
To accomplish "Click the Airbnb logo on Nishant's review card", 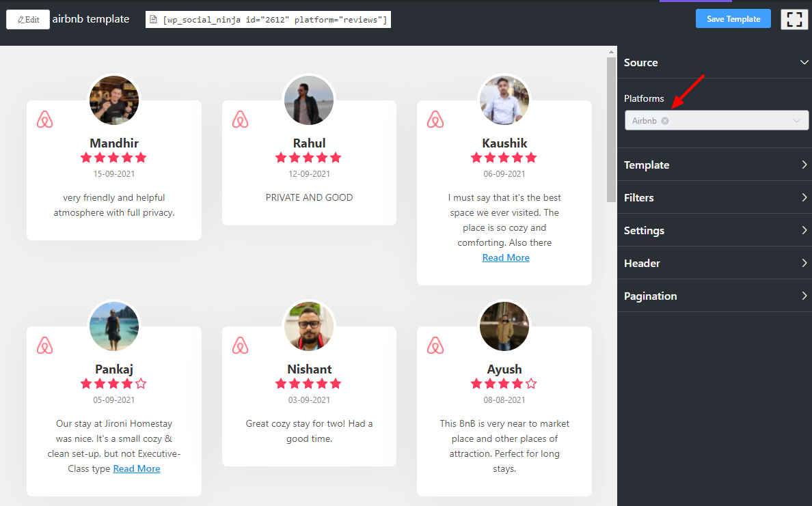I will (x=240, y=345).
